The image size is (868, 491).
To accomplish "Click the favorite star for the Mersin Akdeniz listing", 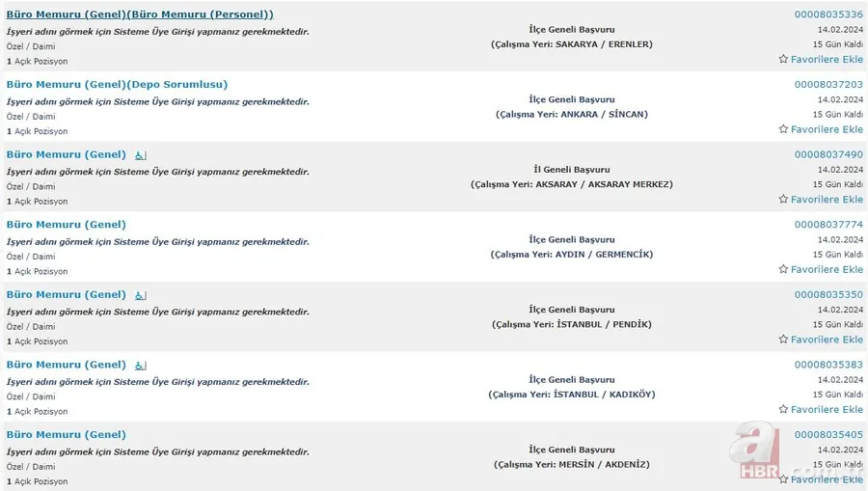I will point(783,479).
